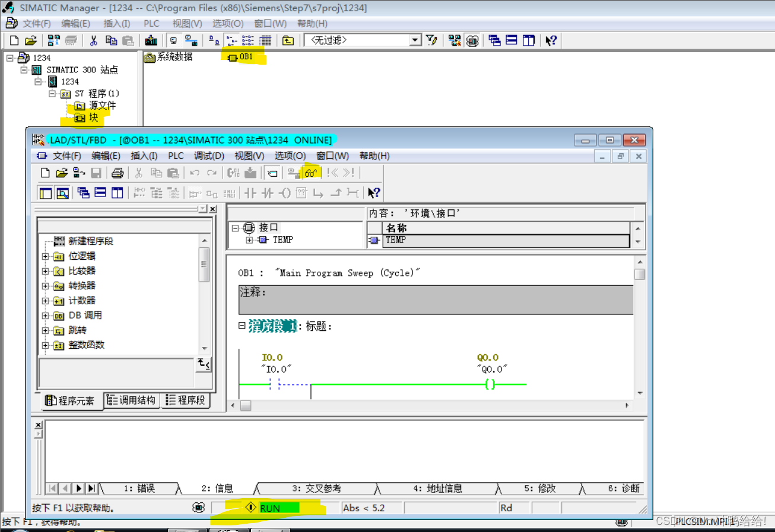Click Up One Level icon in SIMATIC Manager

(x=288, y=40)
